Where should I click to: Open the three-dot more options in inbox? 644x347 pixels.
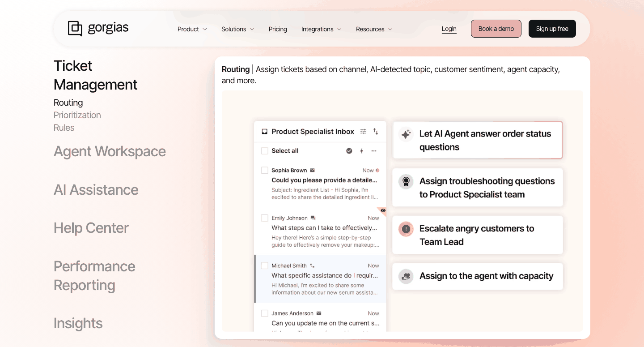(x=374, y=151)
